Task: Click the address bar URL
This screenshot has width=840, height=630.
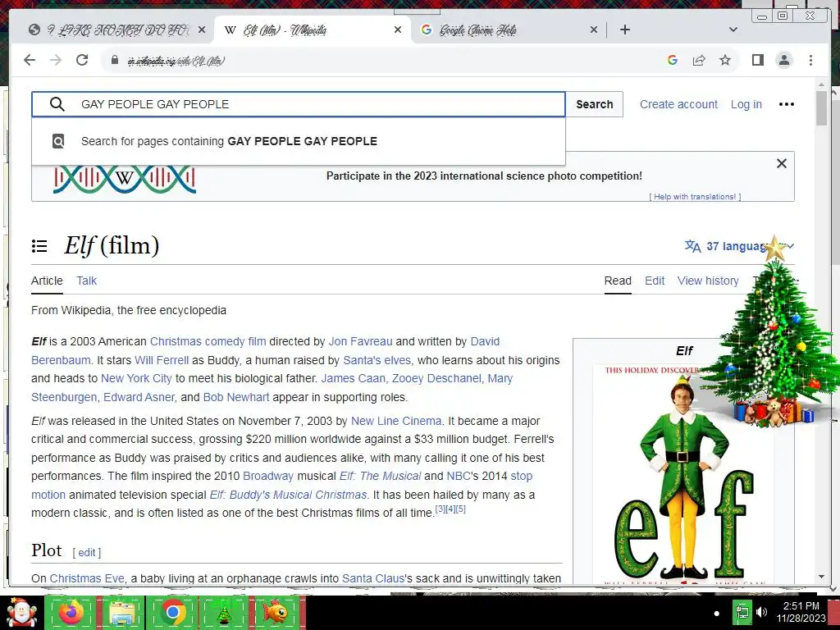Action: pyautogui.click(x=176, y=61)
